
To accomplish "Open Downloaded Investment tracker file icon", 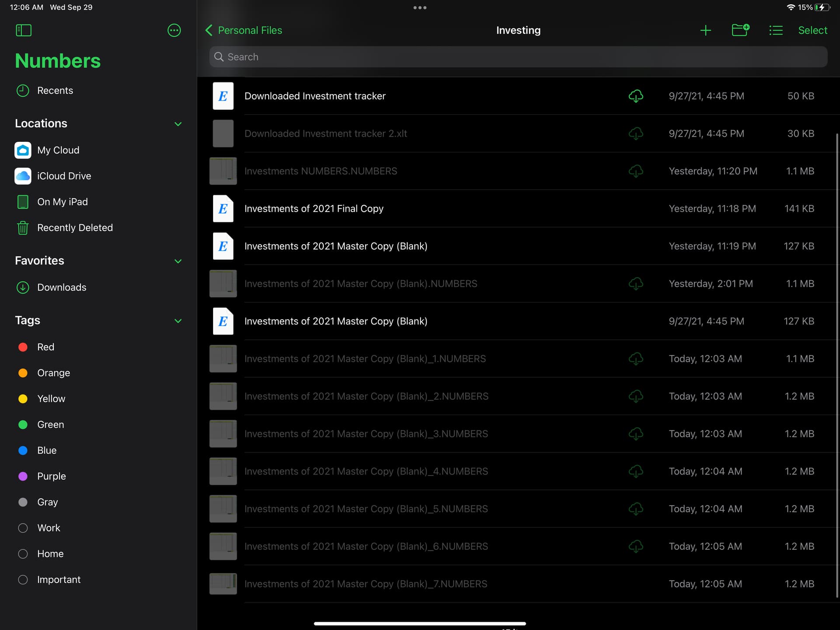I will point(223,96).
